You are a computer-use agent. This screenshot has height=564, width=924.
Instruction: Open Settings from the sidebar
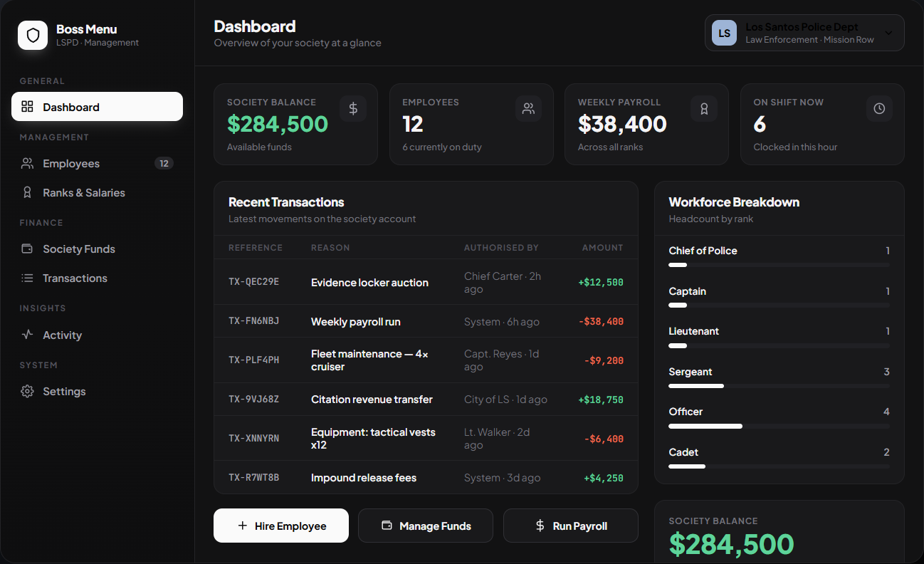97,391
